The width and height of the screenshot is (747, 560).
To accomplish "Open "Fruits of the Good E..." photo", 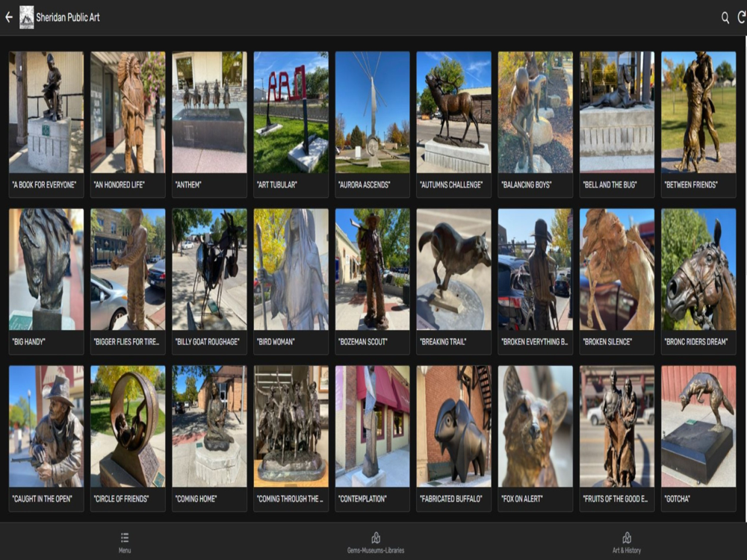I will (x=617, y=426).
